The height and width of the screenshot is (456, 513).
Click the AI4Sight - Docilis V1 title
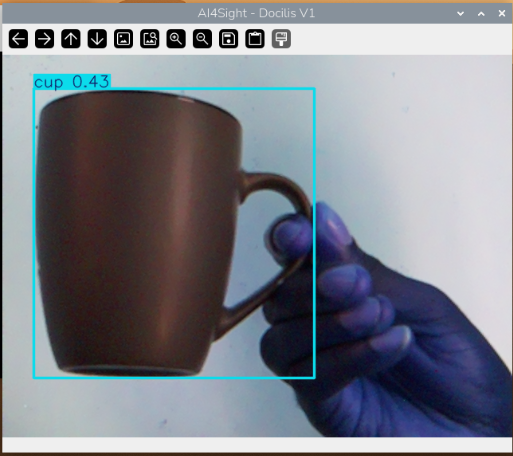[x=256, y=13]
